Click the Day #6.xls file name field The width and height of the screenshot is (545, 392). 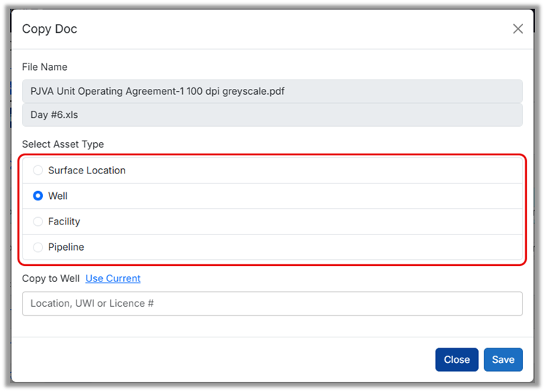272,115
